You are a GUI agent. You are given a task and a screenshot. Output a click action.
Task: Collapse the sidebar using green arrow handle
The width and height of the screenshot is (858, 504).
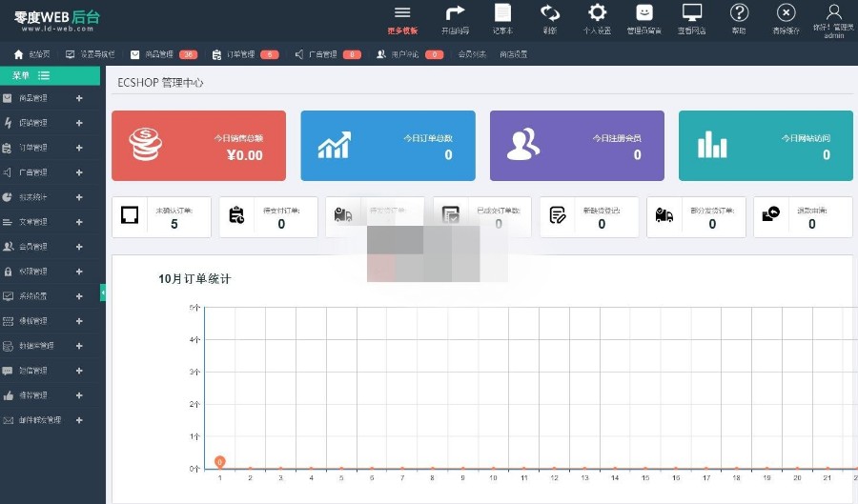[x=103, y=293]
